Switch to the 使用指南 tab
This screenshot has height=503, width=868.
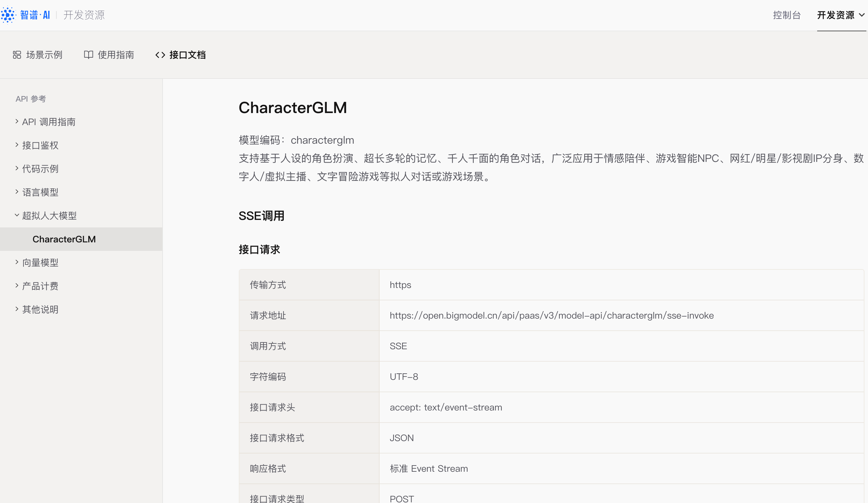109,55
